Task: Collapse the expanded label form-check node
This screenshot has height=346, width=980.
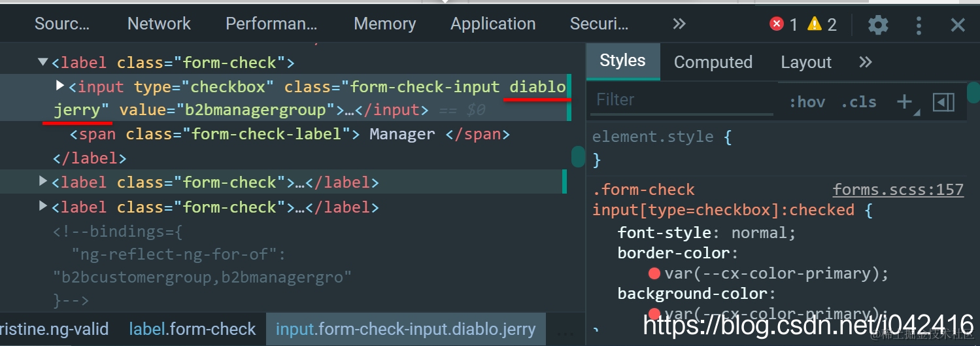Action: coord(43,62)
